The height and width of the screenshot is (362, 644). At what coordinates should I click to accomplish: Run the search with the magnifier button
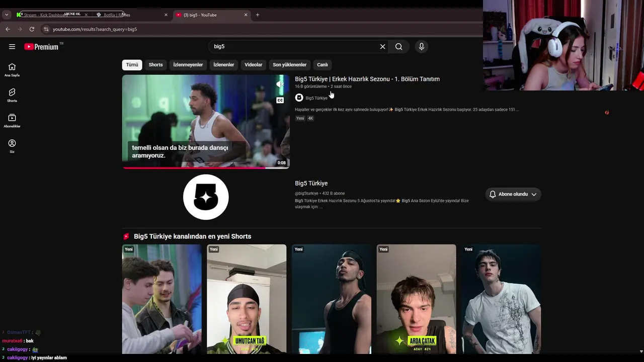(398, 47)
